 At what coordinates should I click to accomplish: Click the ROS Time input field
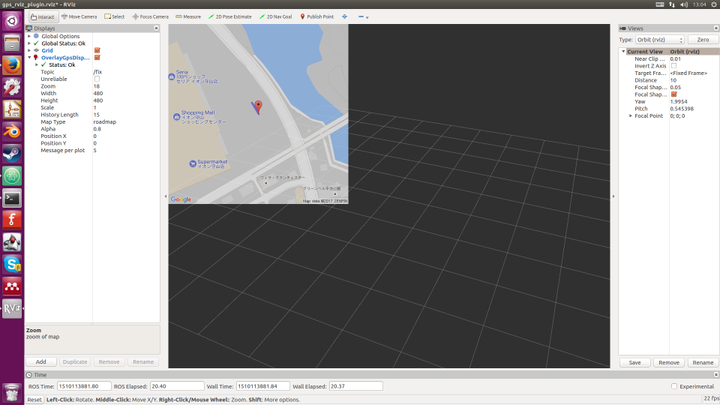[x=86, y=386]
